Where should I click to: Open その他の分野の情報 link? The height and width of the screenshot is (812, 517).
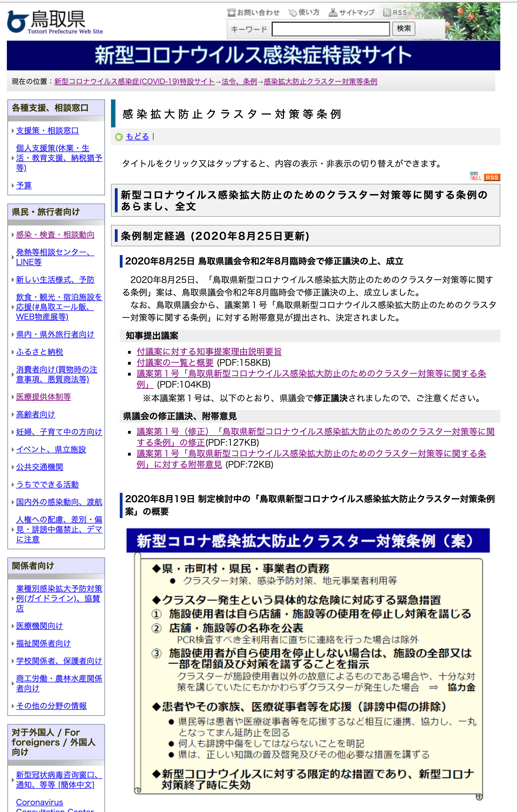point(51,706)
